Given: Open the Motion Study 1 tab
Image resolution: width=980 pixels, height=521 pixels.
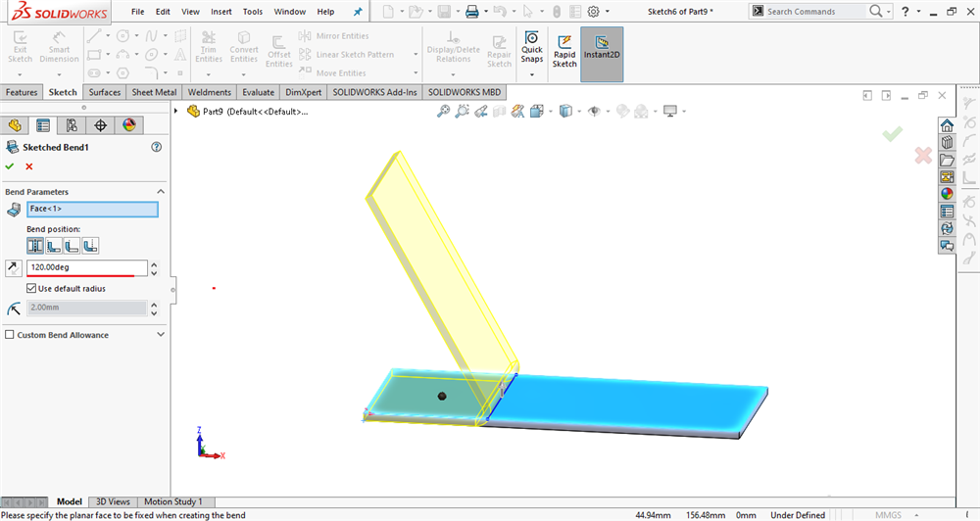Looking at the screenshot, I should click(x=173, y=501).
